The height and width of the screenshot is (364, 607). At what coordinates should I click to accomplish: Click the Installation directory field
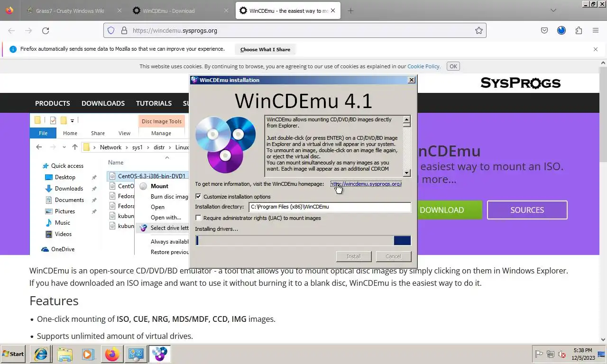(x=330, y=207)
